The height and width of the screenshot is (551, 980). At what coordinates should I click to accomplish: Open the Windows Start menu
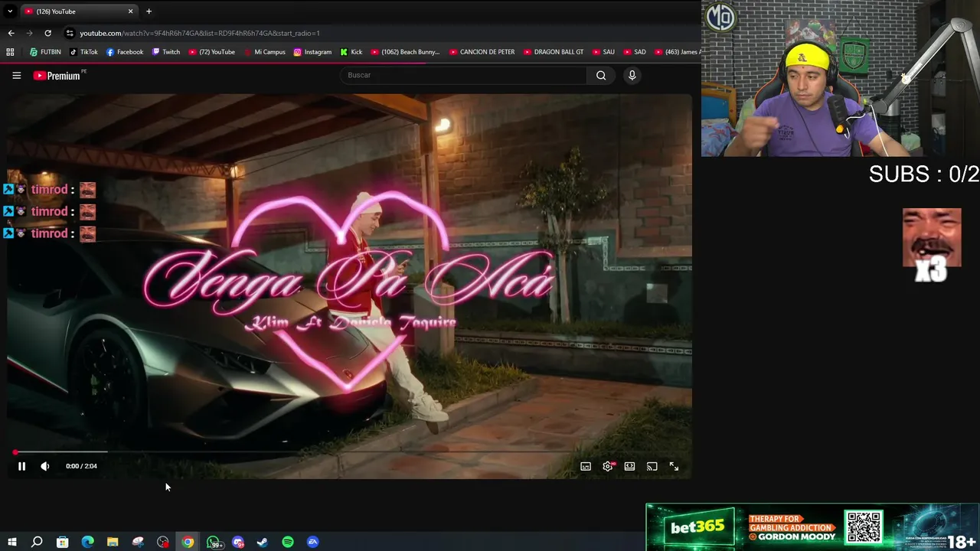click(11, 542)
